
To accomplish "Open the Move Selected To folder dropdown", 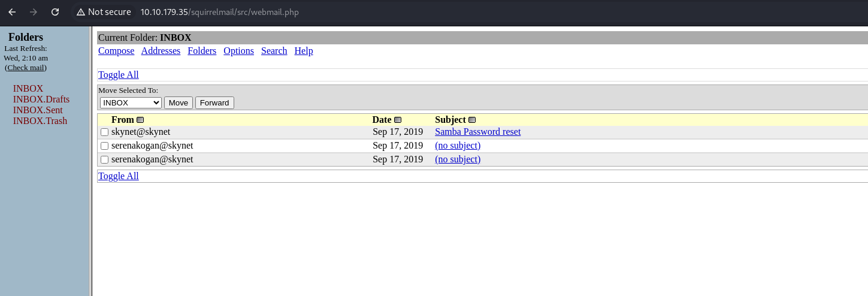I will 131,102.
